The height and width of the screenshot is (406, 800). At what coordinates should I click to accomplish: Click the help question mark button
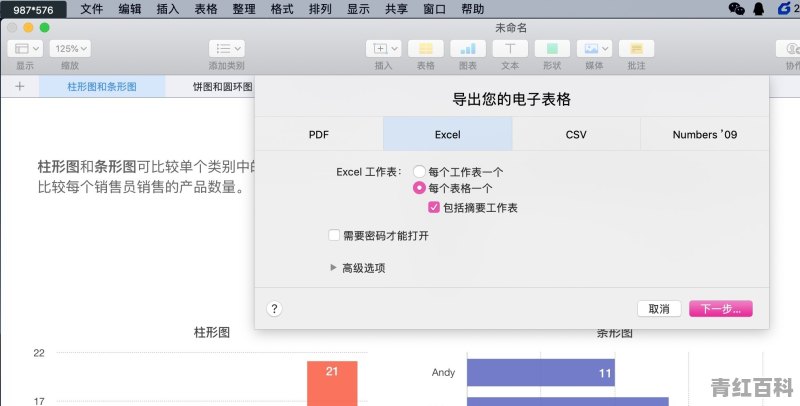coord(274,308)
